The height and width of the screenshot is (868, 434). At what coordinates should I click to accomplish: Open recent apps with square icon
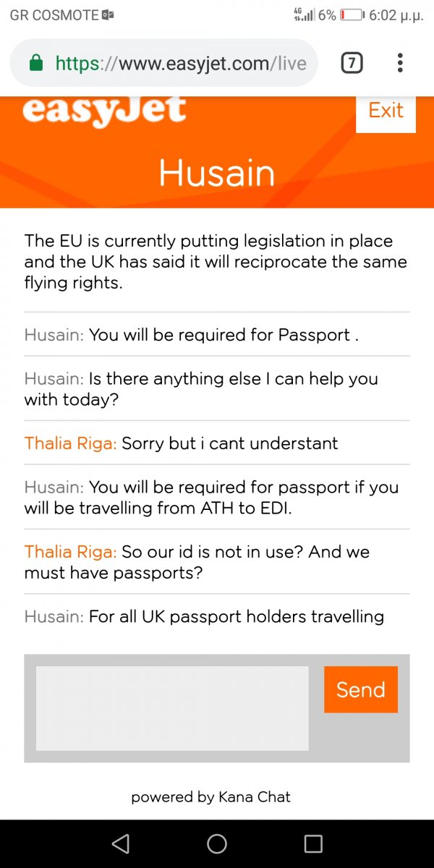click(x=313, y=843)
